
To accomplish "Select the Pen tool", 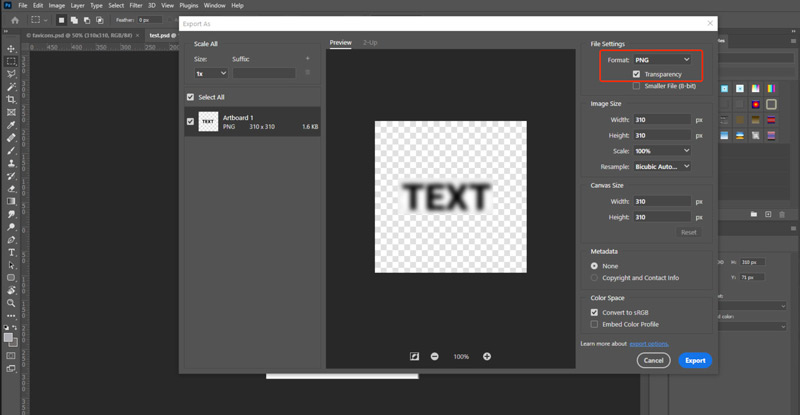I will (x=11, y=240).
